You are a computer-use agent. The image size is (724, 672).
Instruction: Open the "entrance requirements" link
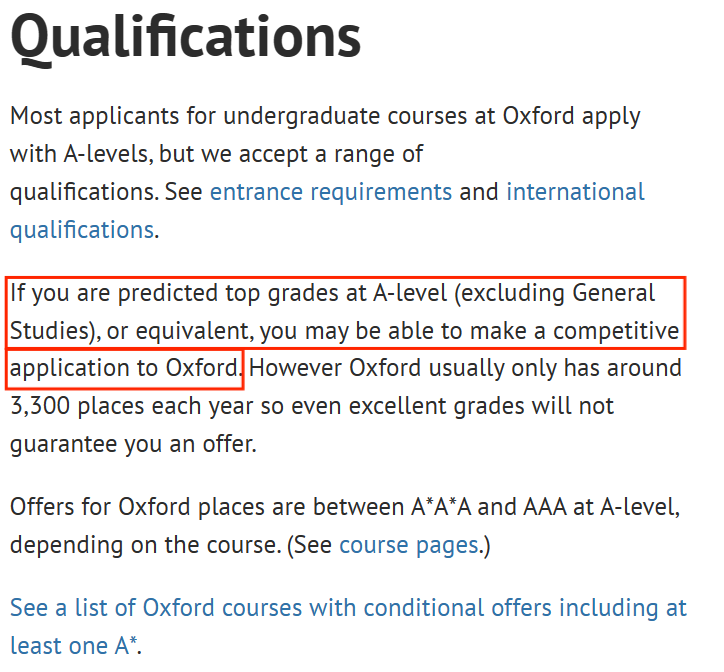tap(331, 192)
